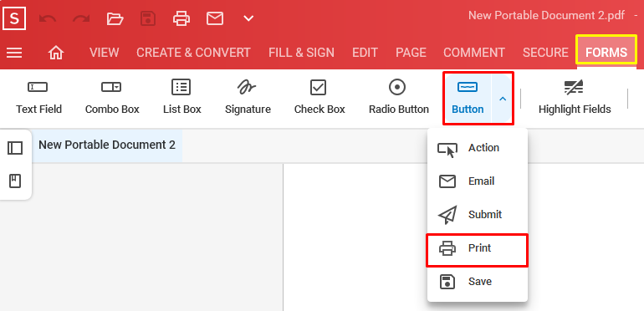Choose Action from the Button menu
This screenshot has width=644, height=311.
478,148
